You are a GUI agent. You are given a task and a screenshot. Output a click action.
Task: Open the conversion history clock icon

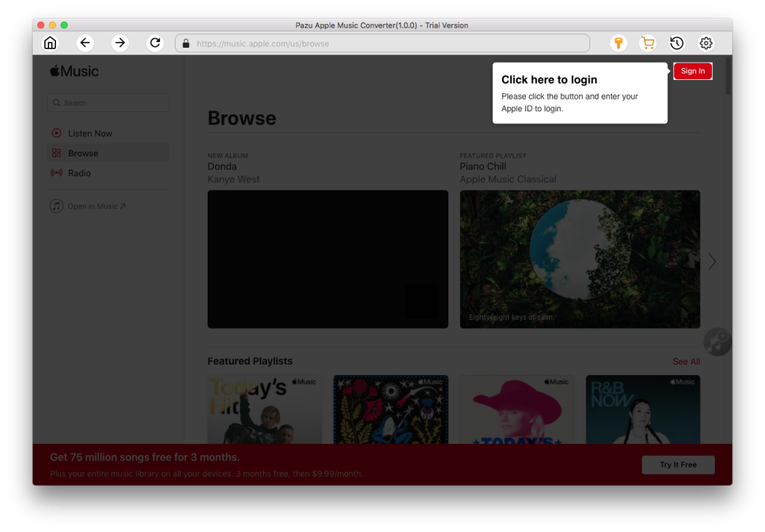tap(676, 43)
